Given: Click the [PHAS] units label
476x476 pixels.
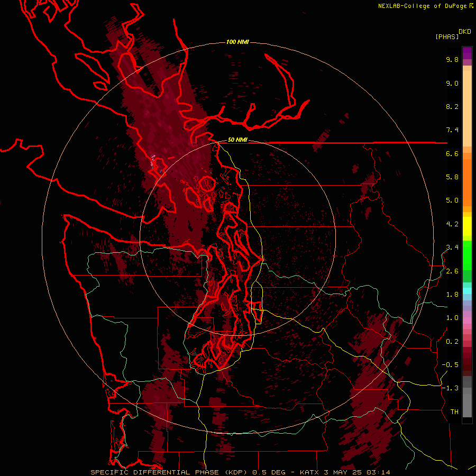Looking at the screenshot, I should coord(447,36).
